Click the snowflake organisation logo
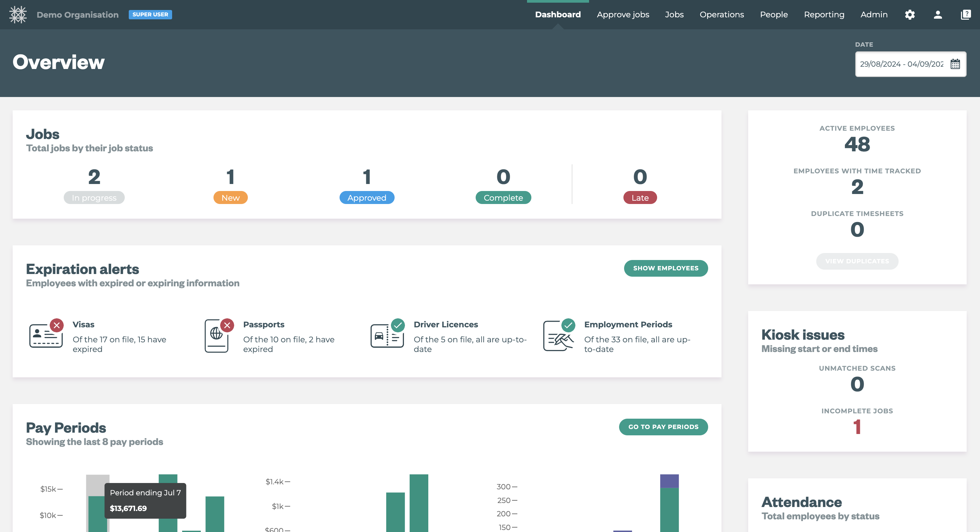Viewport: 980px width, 532px height. click(x=17, y=14)
